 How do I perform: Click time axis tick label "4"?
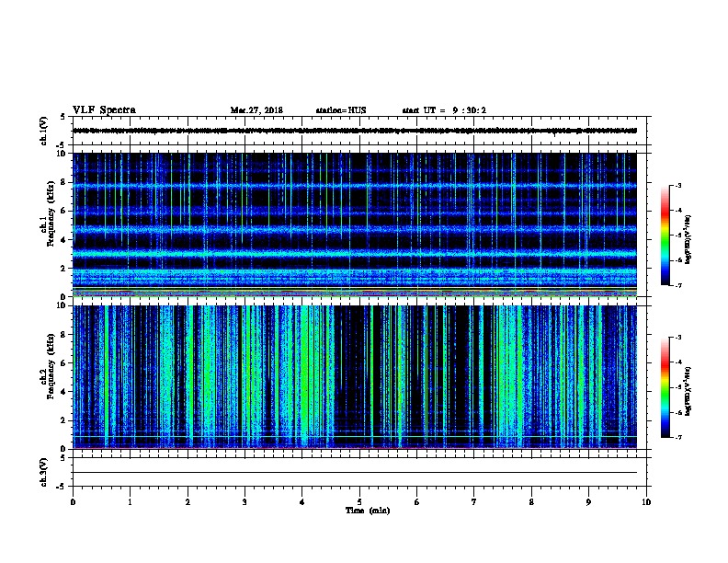(301, 501)
